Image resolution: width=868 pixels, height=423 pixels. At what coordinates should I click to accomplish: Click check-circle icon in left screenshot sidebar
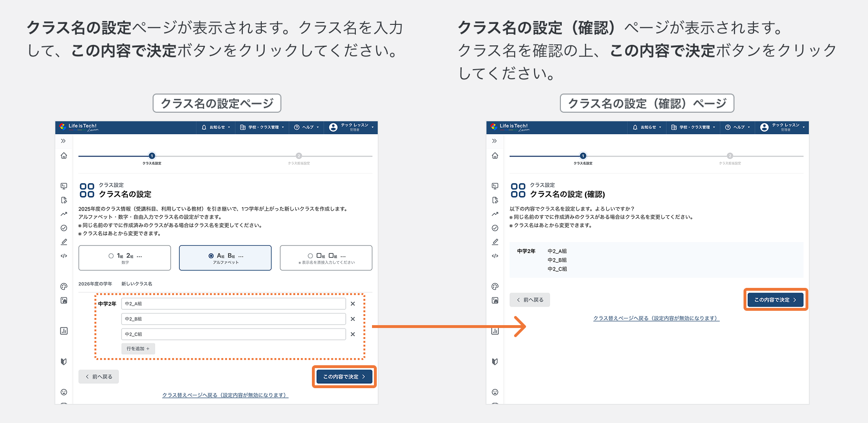tap(64, 228)
